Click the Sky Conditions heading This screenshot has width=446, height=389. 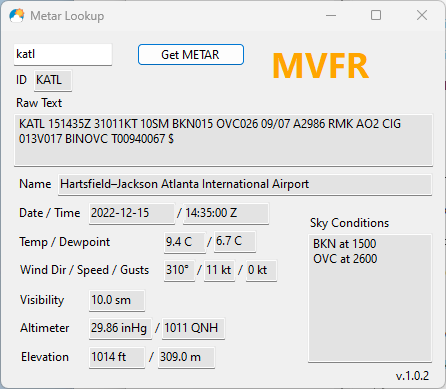(x=349, y=223)
